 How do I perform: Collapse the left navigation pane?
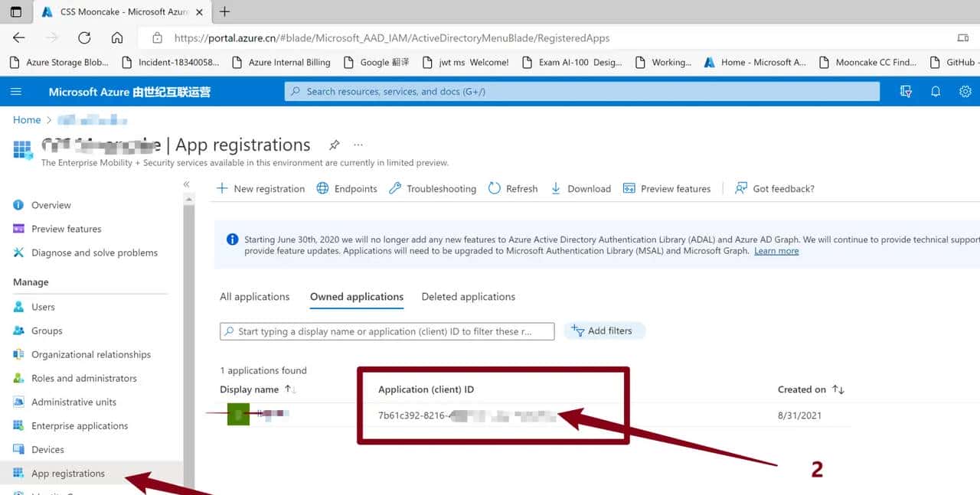186,184
